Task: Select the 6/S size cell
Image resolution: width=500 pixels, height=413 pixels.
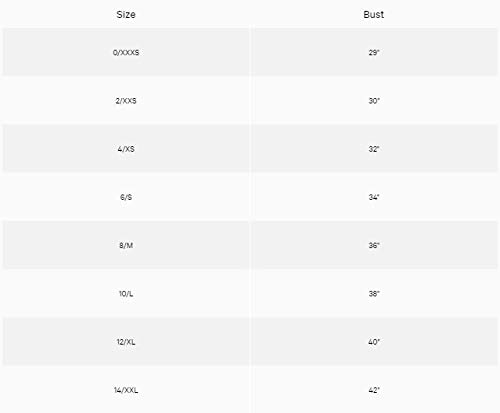Action: pos(126,197)
